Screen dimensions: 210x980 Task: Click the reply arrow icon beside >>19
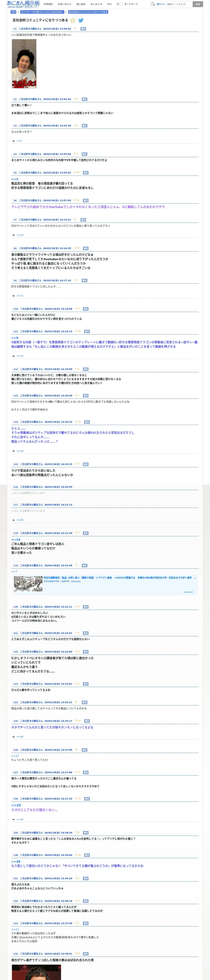coord(14,235)
